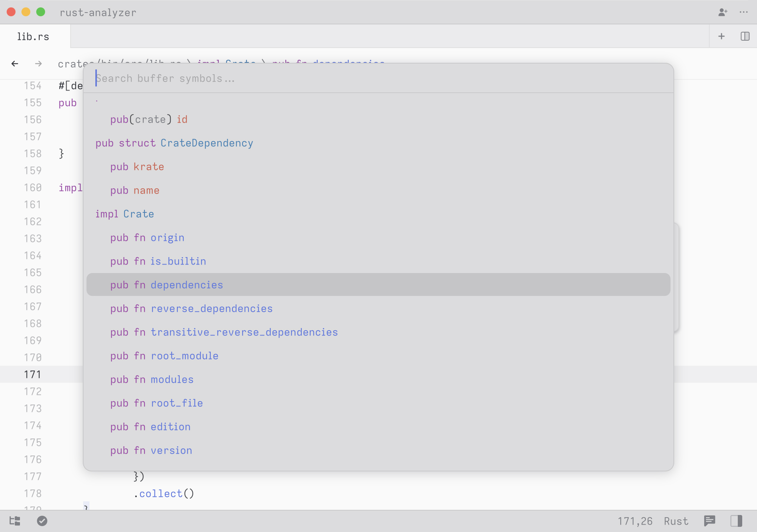The image size is (757, 532).
Task: Toggle the assistant chat icon in status bar
Action: tap(709, 521)
